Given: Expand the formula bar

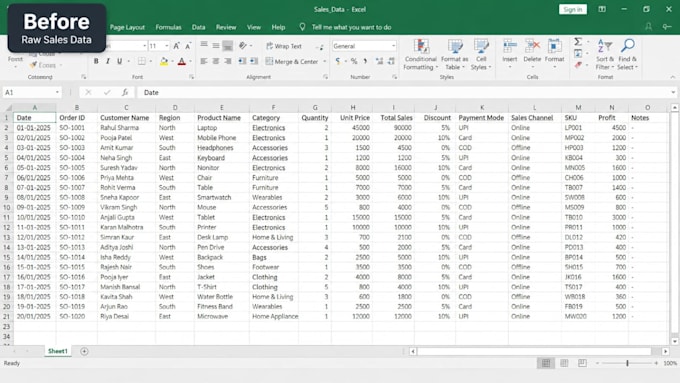Looking at the screenshot, I should pos(673,92).
